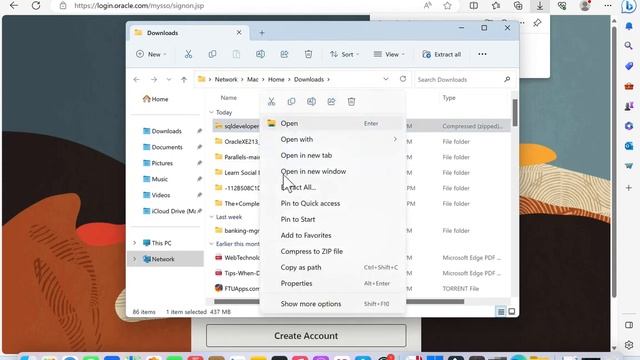Image resolution: width=640 pixels, height=360 pixels.
Task: Click the Share icon atop the context menu
Action: 331,101
